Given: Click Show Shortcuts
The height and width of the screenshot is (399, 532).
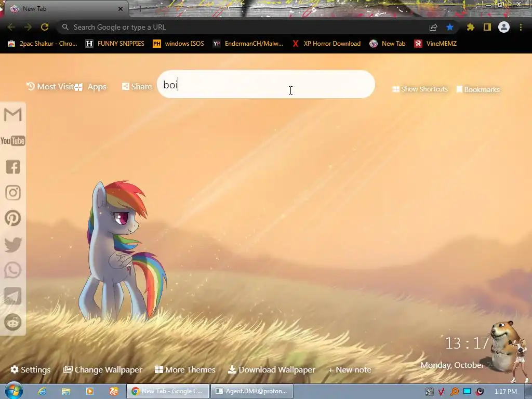Looking at the screenshot, I should pyautogui.click(x=420, y=89).
